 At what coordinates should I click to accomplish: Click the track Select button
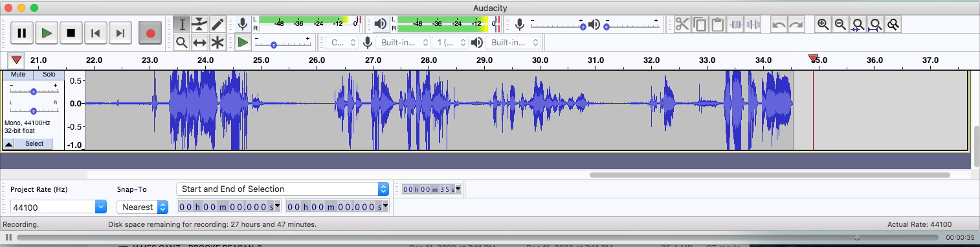coord(34,143)
